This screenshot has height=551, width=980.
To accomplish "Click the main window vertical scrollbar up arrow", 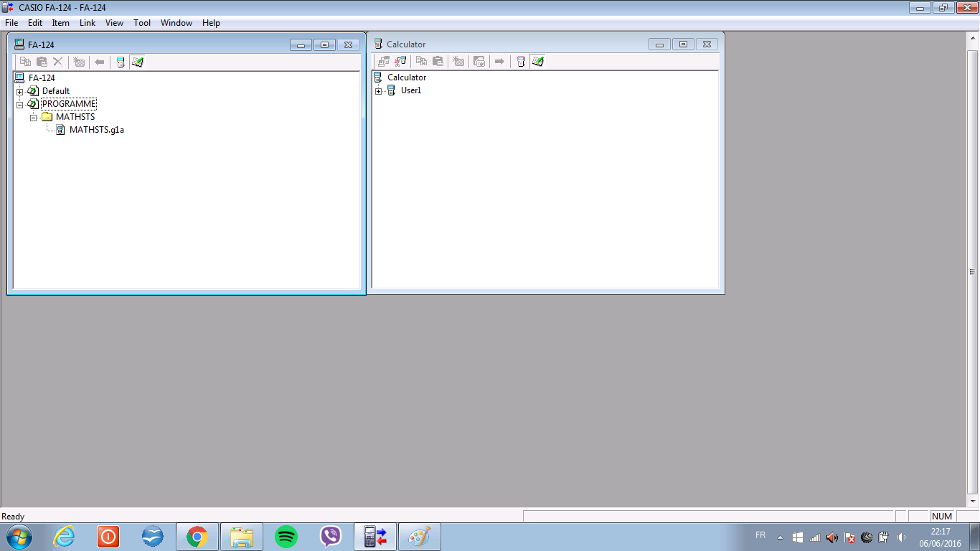I will point(974,37).
